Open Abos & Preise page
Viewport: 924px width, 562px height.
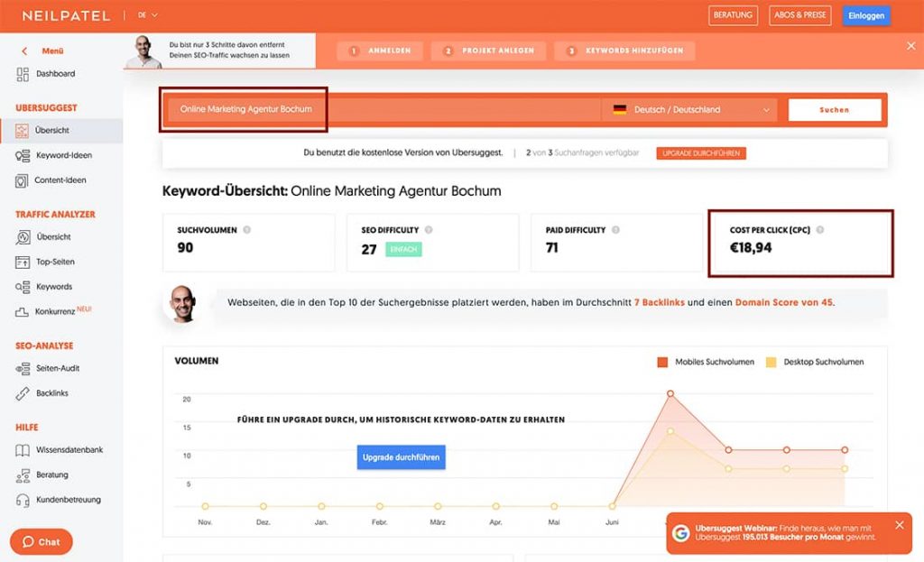coord(799,15)
